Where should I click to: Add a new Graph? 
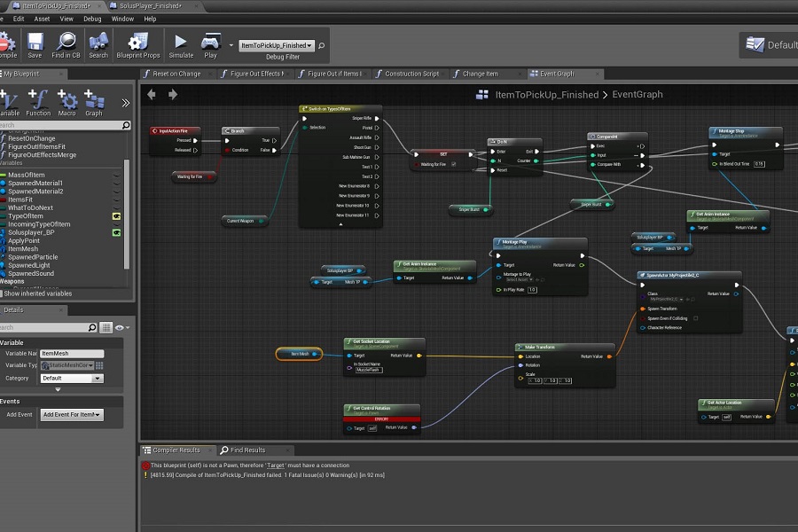94,102
